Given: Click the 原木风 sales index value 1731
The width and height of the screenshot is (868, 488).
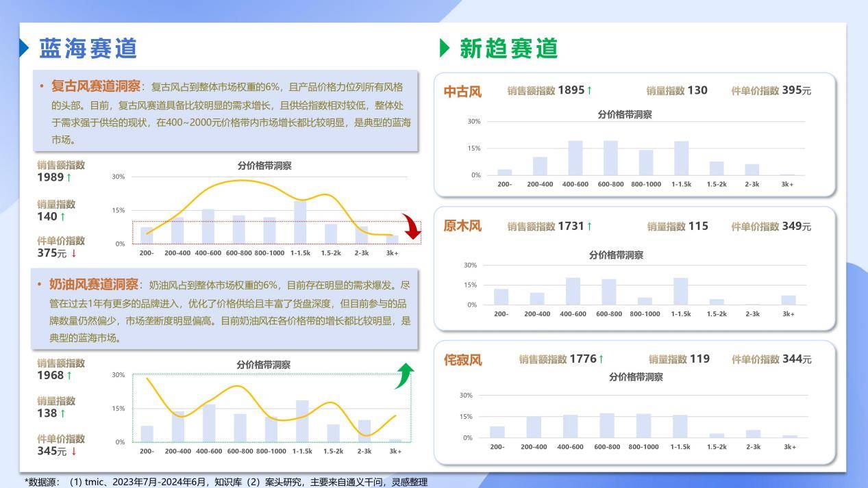Looking at the screenshot, I should (571, 226).
